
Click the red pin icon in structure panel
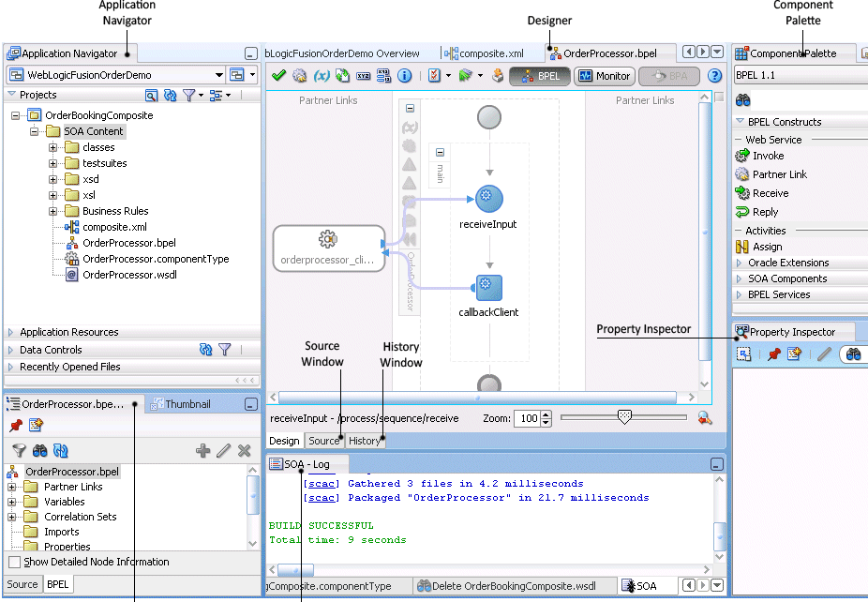[x=16, y=426]
